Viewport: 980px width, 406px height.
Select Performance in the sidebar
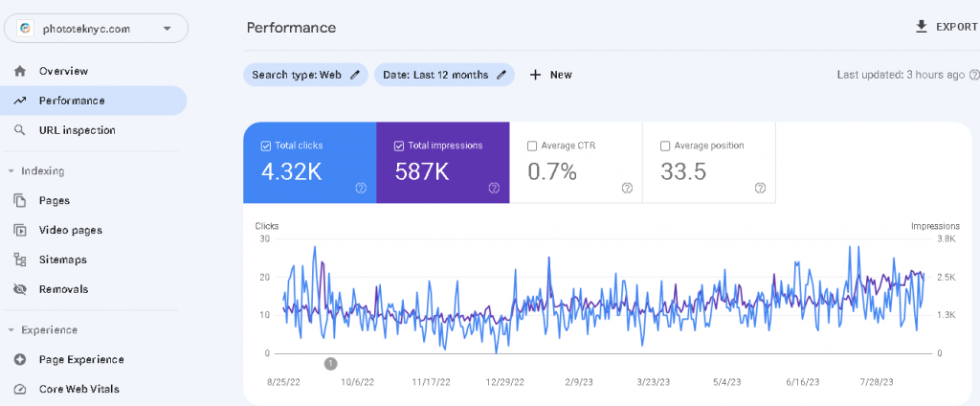point(94,101)
